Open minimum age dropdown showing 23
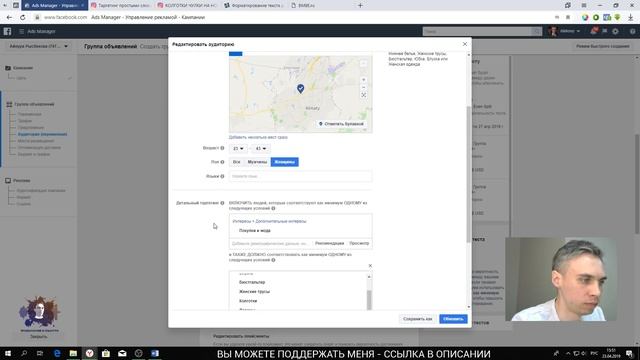Screen dimensions: 640x360 click(238, 149)
